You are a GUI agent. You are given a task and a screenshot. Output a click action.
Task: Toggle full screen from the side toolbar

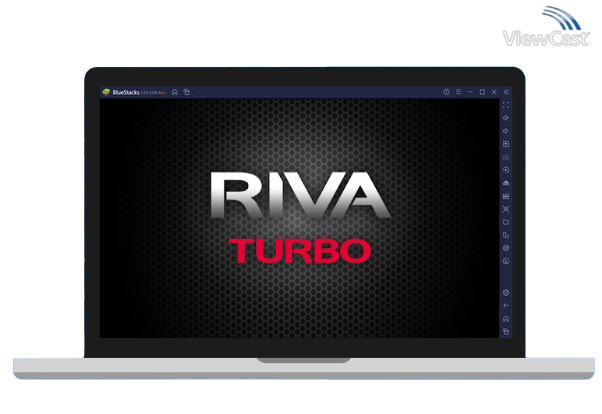(x=506, y=105)
